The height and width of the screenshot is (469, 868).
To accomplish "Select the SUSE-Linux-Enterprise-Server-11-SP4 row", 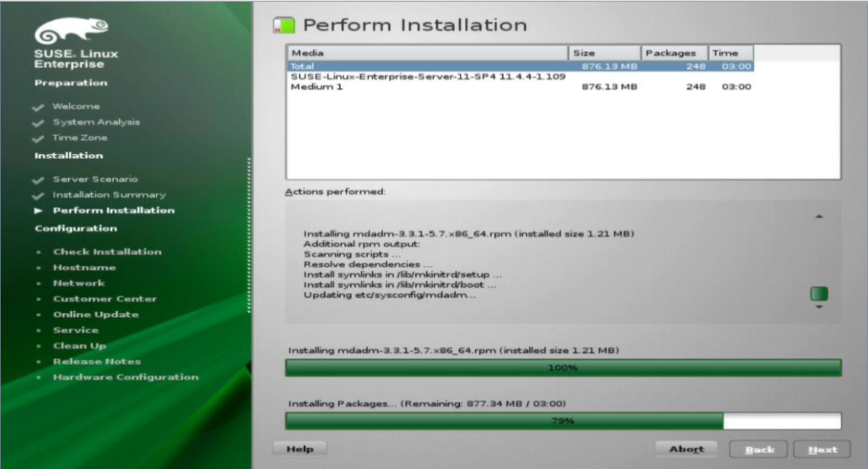I will [520, 76].
